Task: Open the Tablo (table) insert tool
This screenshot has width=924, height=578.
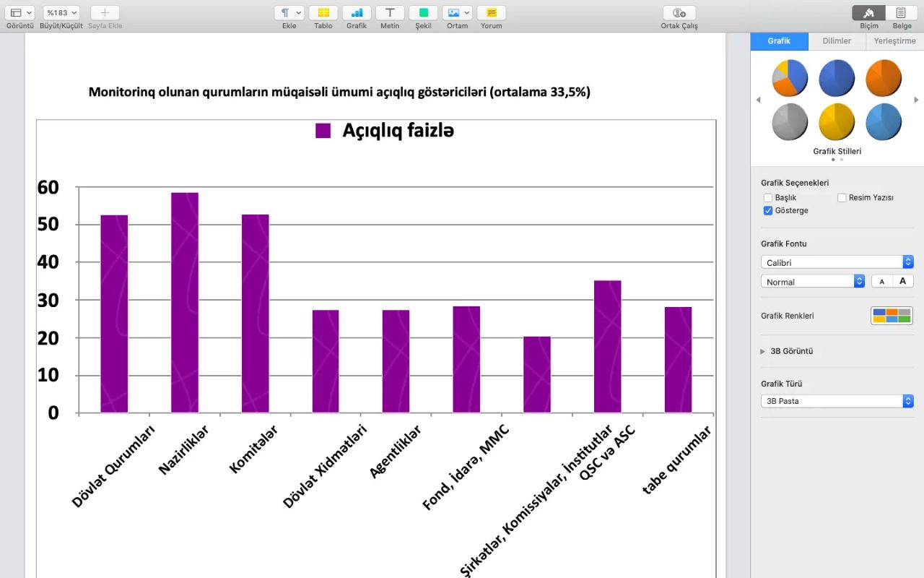Action: click(x=323, y=13)
